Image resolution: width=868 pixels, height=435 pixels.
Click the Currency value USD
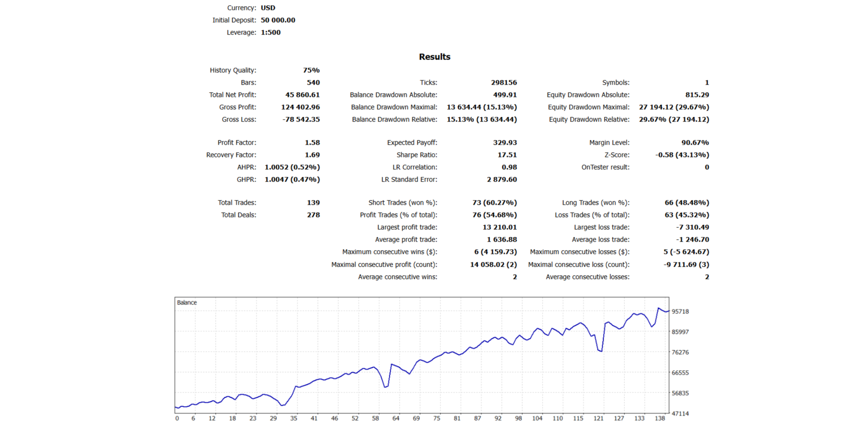268,8
